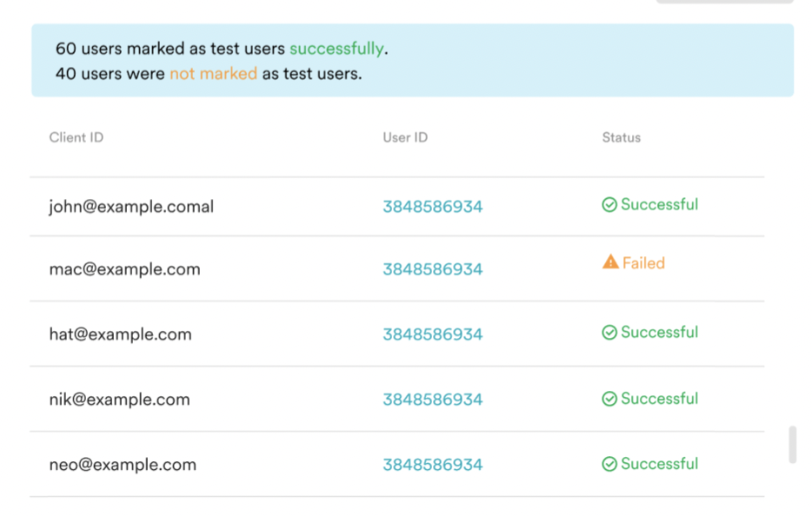
Task: Click the success check icon in neo@example.com row
Action: (609, 465)
